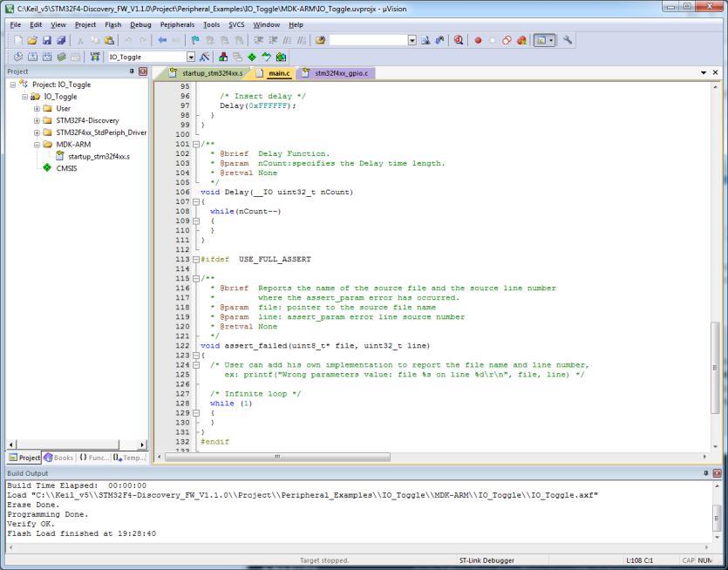The width and height of the screenshot is (728, 570).
Task: Open the Pack Installer icon
Action: 281,57
